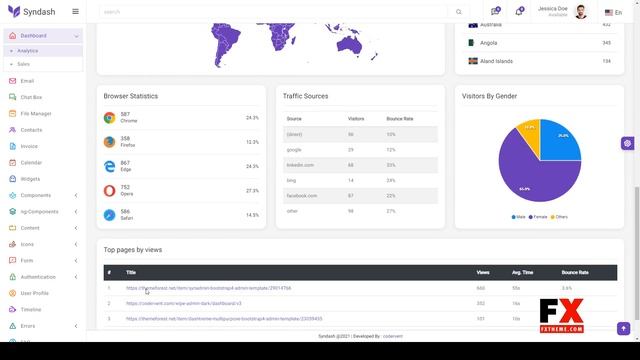
Task: Click the codervent footer link
Action: point(393,336)
